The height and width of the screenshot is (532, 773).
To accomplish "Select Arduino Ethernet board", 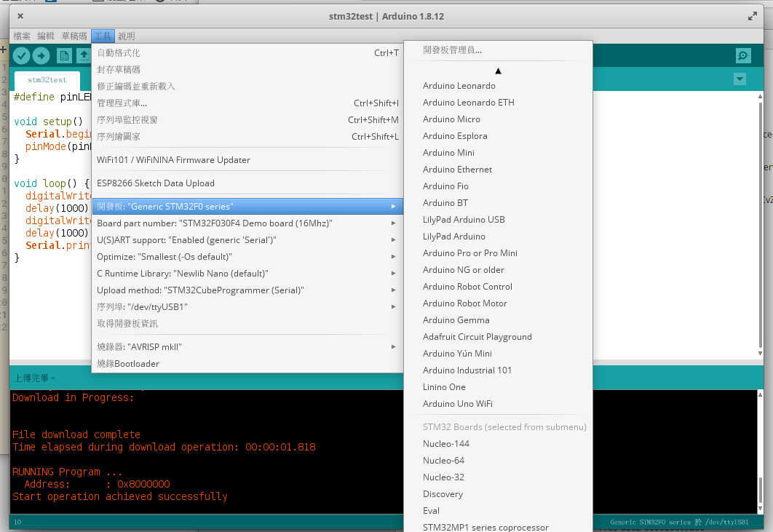I will point(498,170).
